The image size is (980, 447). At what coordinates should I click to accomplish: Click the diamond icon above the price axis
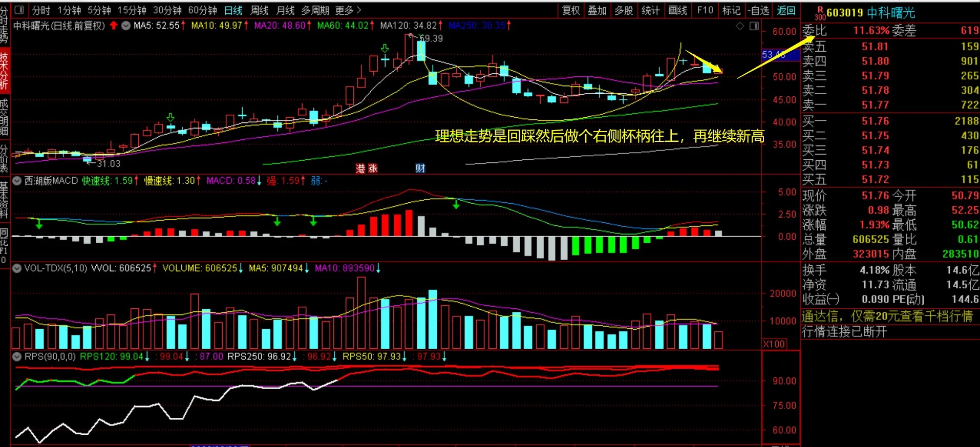[740, 26]
